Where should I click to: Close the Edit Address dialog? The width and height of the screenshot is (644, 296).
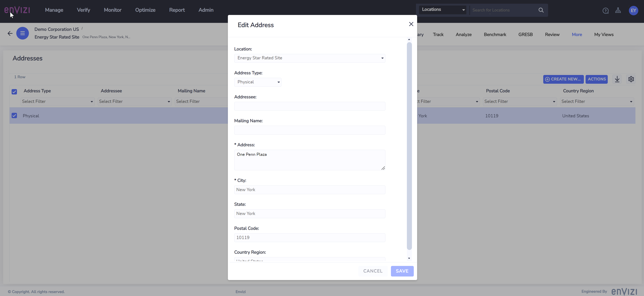pyautogui.click(x=411, y=24)
